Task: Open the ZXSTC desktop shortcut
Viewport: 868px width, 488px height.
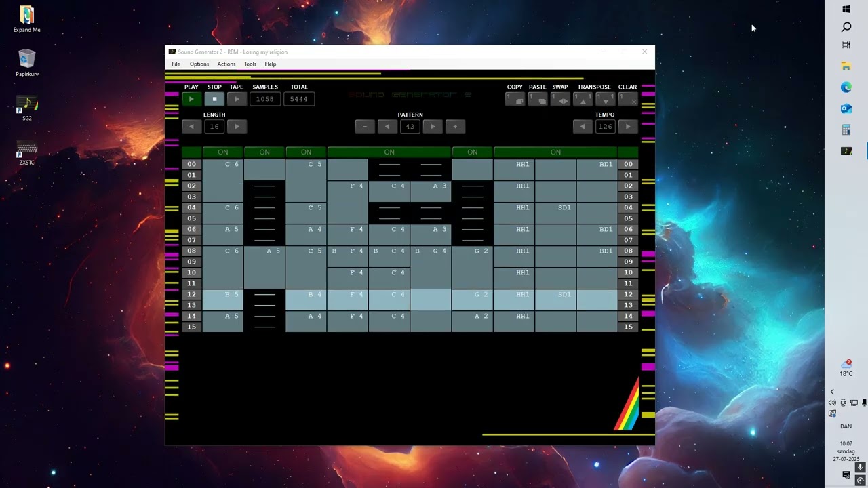Action: pos(27,153)
